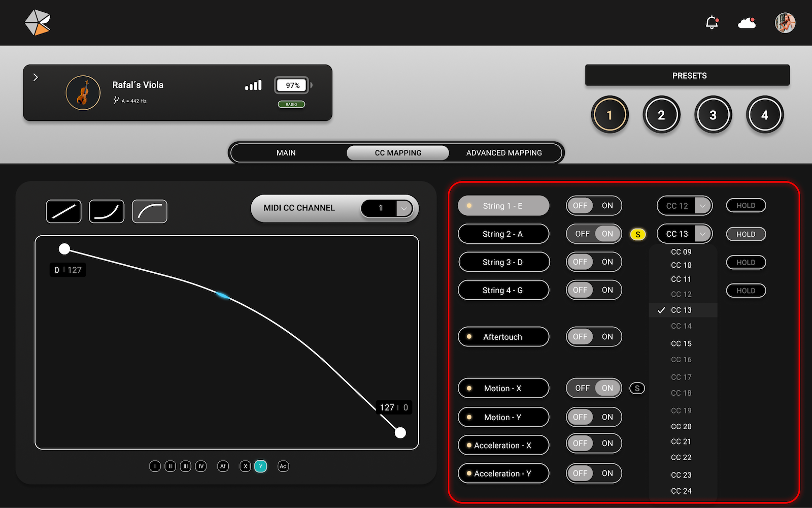Expand the CC 12 dropdown for String 1
Screen dimensions: 812x508
coord(702,206)
